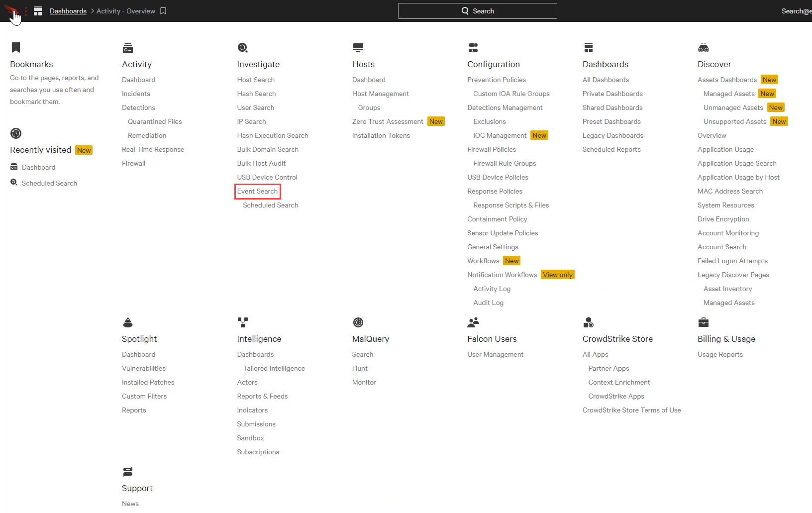The image size is (812, 513).
Task: Click the Falcon Users people icon
Action: (x=473, y=322)
